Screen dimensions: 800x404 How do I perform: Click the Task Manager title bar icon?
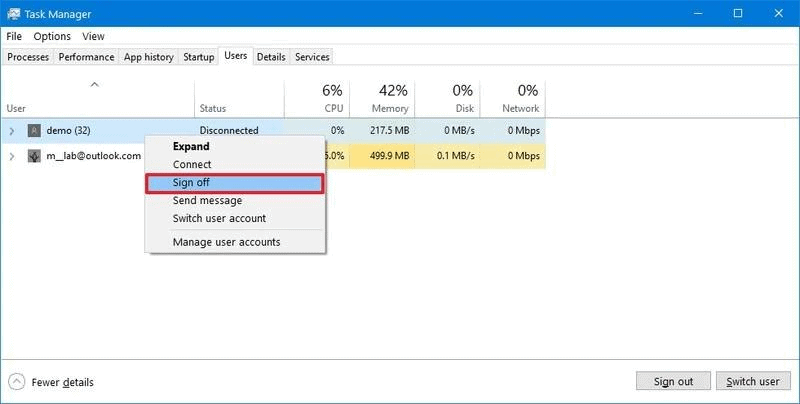(x=13, y=14)
